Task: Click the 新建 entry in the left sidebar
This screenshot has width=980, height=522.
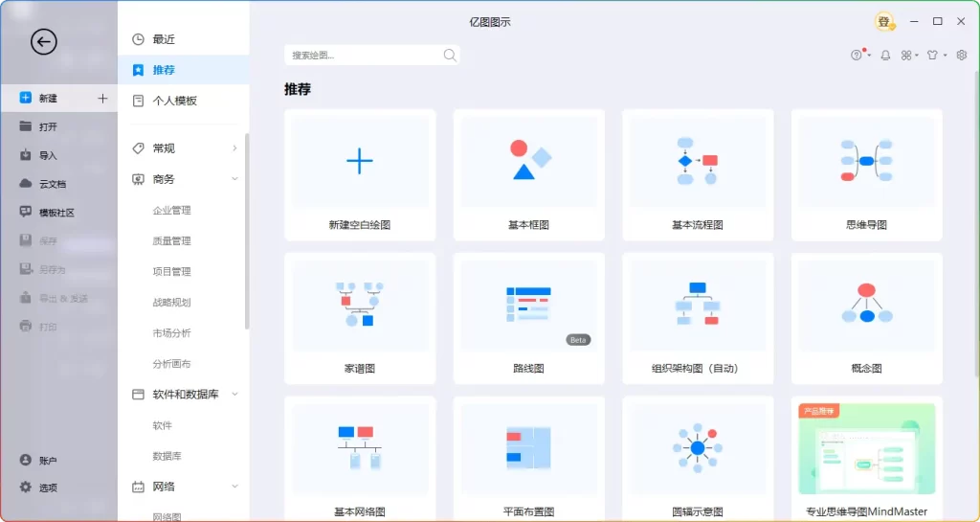Action: (58, 98)
